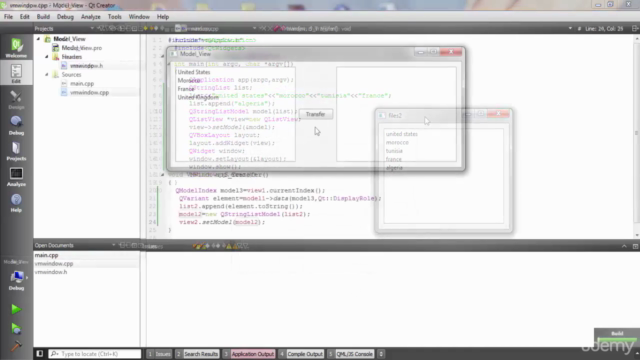Open the Analyze menu
Screen dimensions: 640x360
pyautogui.click(x=91, y=17)
